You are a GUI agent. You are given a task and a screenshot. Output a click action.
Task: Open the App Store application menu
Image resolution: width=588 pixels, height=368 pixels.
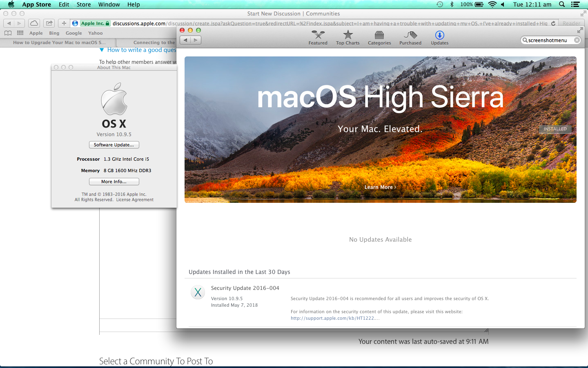[x=36, y=4]
